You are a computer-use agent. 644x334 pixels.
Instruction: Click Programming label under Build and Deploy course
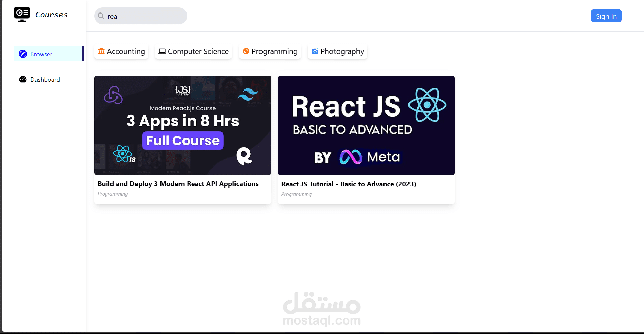[x=113, y=194]
